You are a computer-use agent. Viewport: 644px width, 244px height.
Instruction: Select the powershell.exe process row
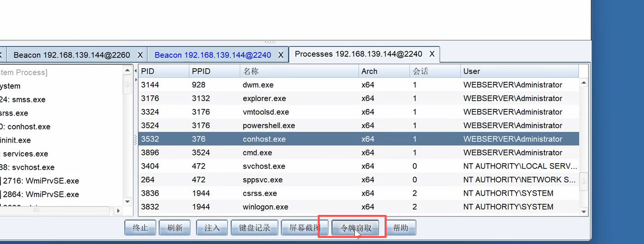[x=358, y=126]
